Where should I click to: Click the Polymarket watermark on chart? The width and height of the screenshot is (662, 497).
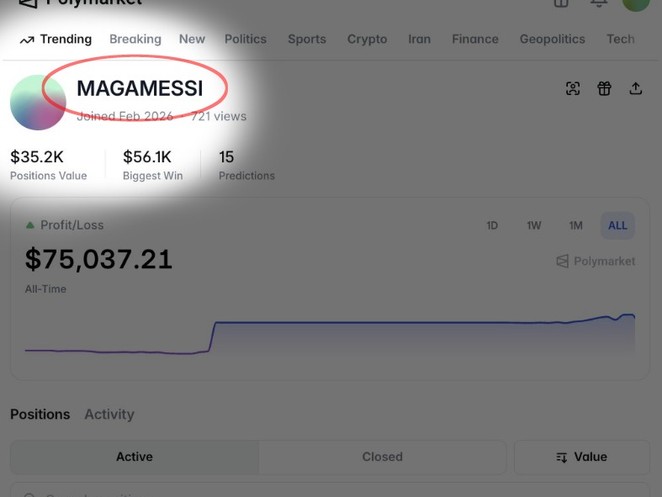[596, 261]
